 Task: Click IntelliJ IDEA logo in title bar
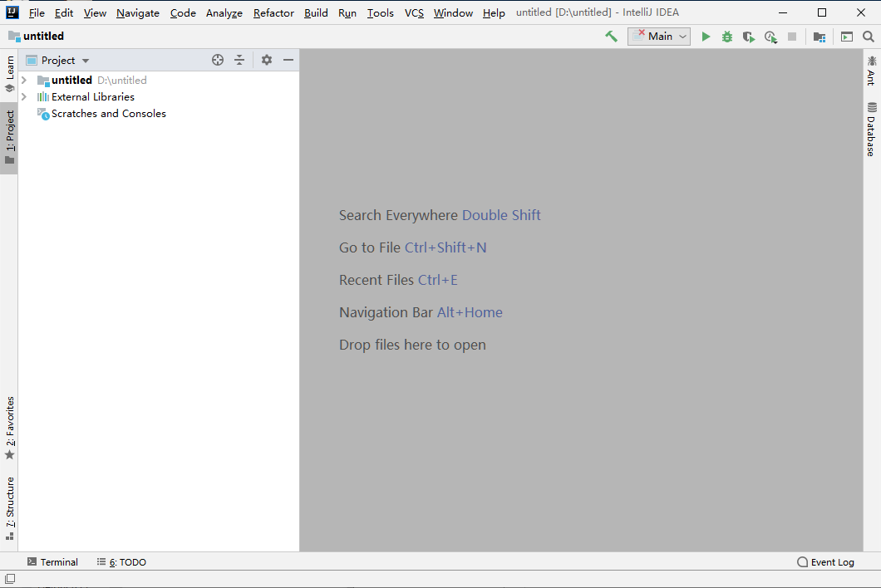click(x=12, y=12)
